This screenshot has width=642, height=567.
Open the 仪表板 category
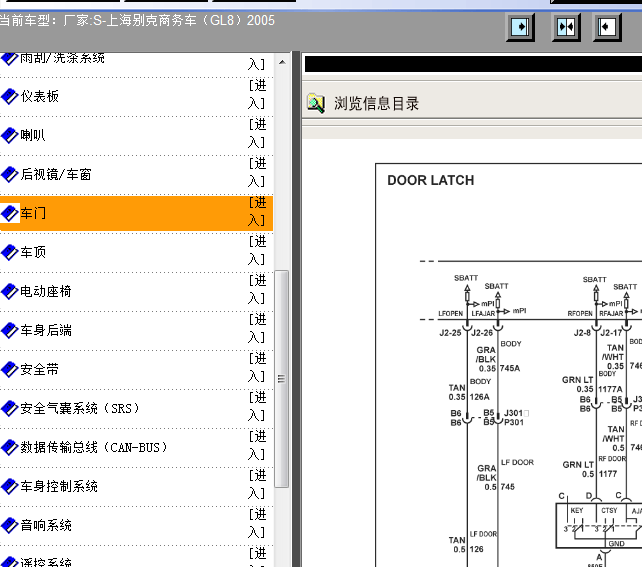coord(40,97)
